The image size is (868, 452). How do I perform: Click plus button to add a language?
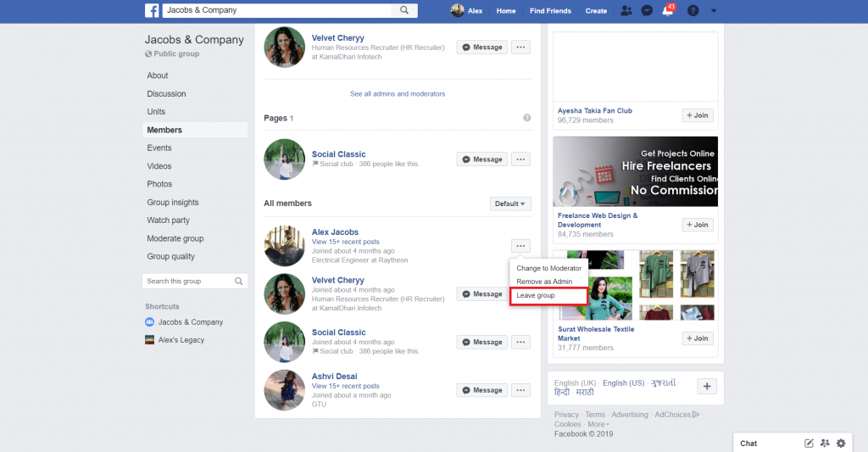(x=707, y=387)
